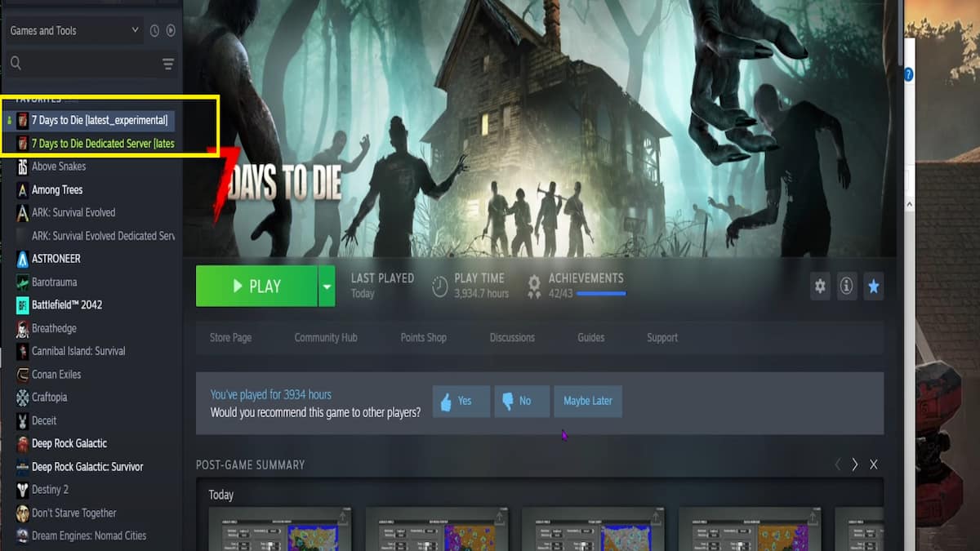Viewport: 980px width, 551px height.
Task: Click the right arrow in Post-Game Summary
Action: (854, 464)
